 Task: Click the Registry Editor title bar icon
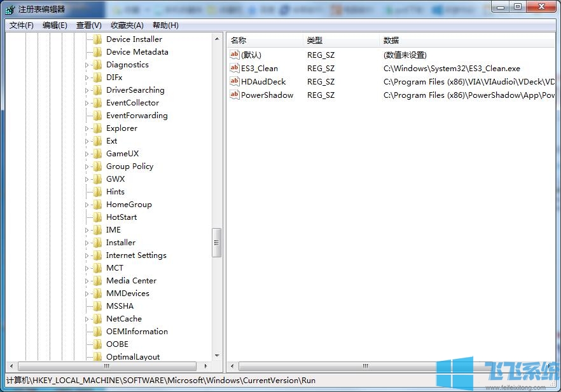click(x=9, y=10)
